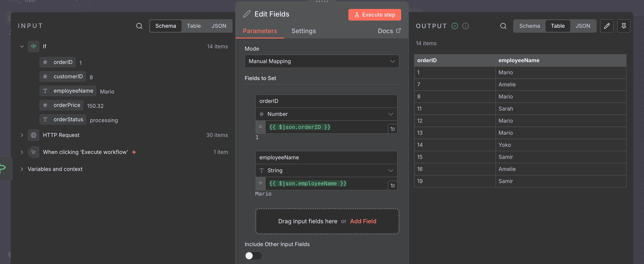Switch INPUT view to JSON
Screen dimensions: 644x264
219,26
